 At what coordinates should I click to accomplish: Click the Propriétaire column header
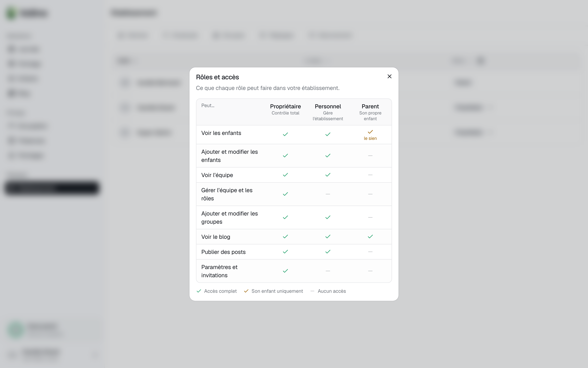[285, 106]
